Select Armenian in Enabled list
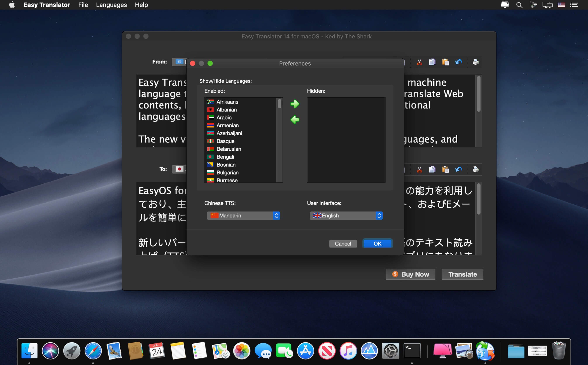 coord(240,125)
